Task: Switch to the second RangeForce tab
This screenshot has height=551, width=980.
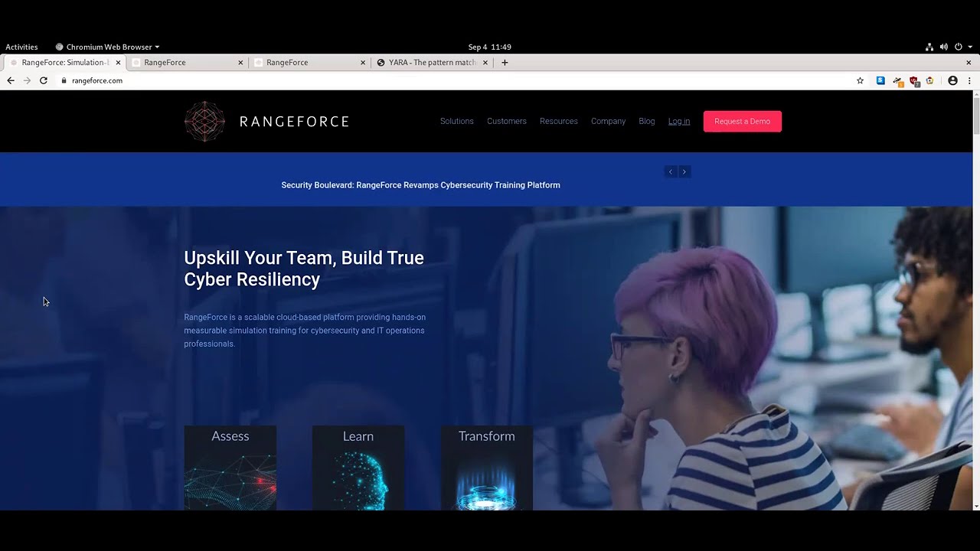Action: pos(188,63)
